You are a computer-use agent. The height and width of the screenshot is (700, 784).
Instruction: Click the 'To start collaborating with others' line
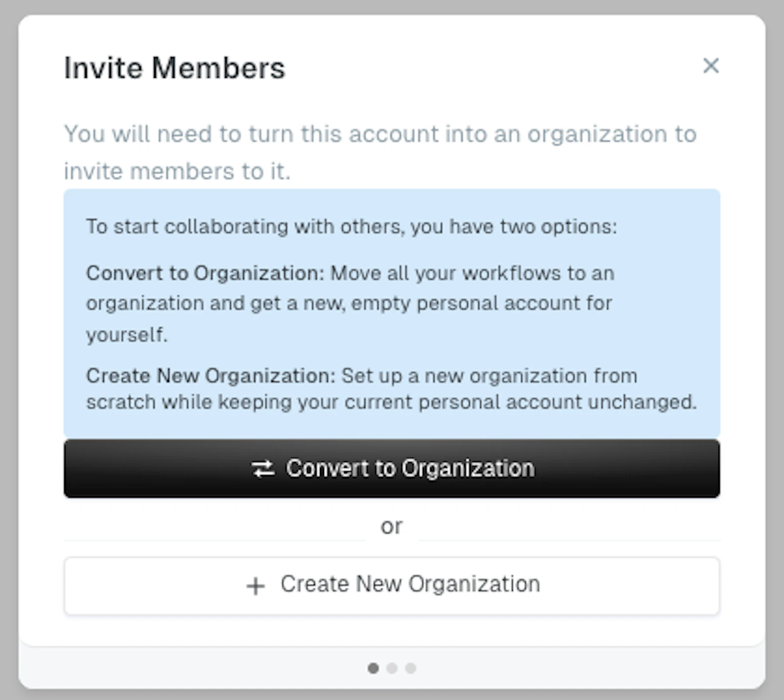click(x=351, y=227)
